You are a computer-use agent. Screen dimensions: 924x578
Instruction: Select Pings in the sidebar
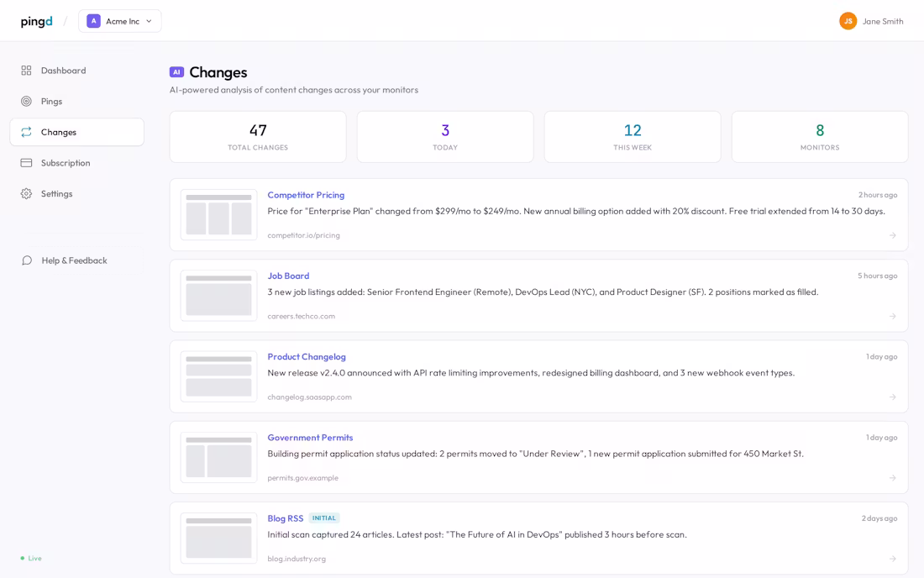tap(52, 101)
